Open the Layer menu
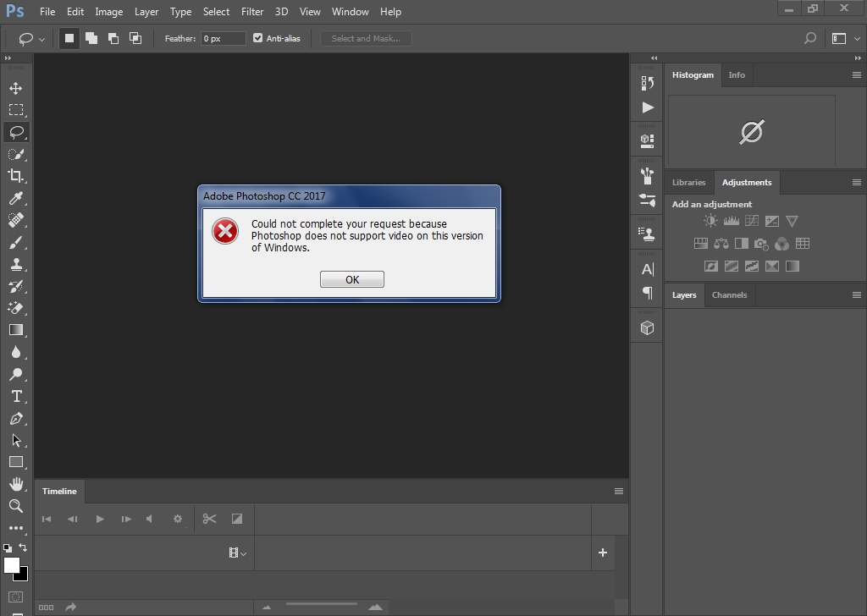 coord(146,12)
